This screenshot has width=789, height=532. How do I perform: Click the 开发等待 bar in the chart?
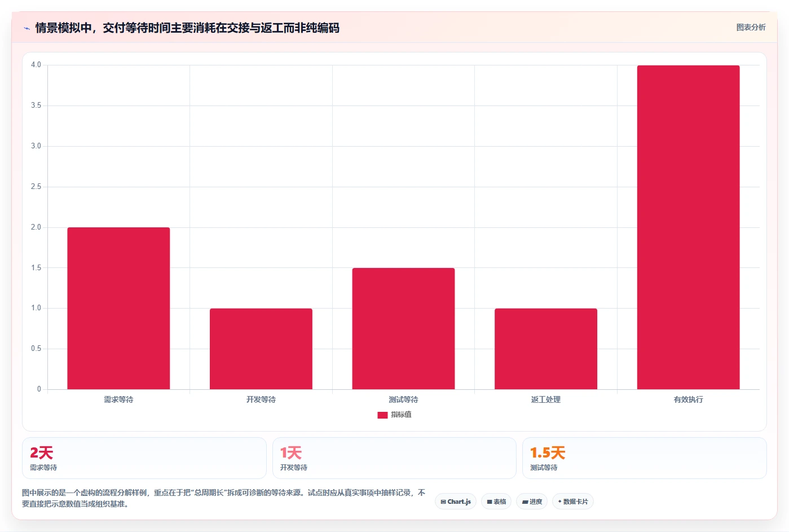[x=261, y=349]
